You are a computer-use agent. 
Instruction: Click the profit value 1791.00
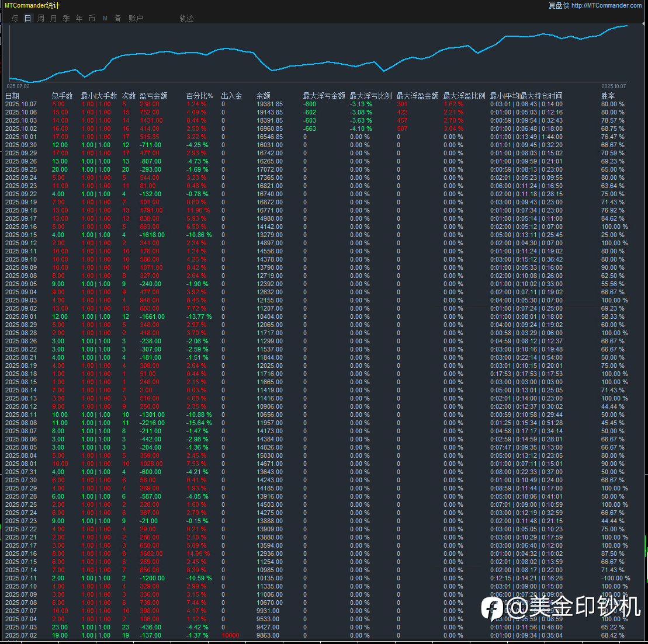point(151,210)
